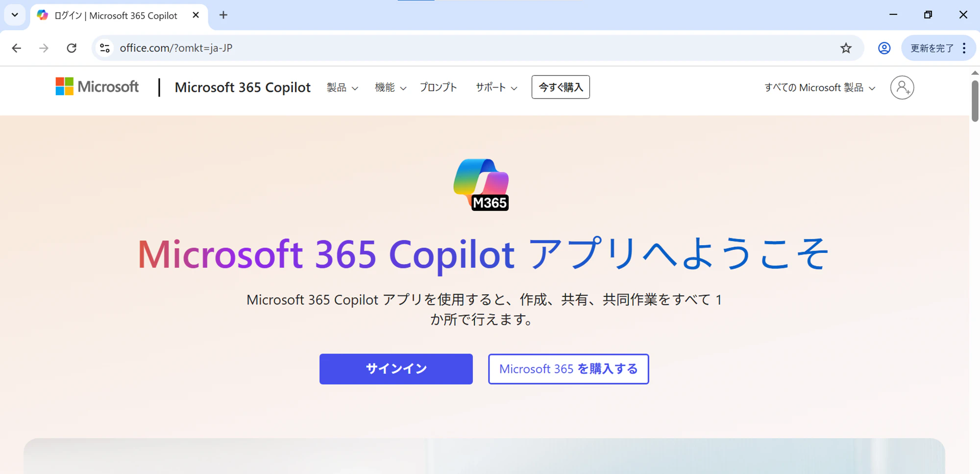Expand the 製品 dropdown menu

point(342,88)
